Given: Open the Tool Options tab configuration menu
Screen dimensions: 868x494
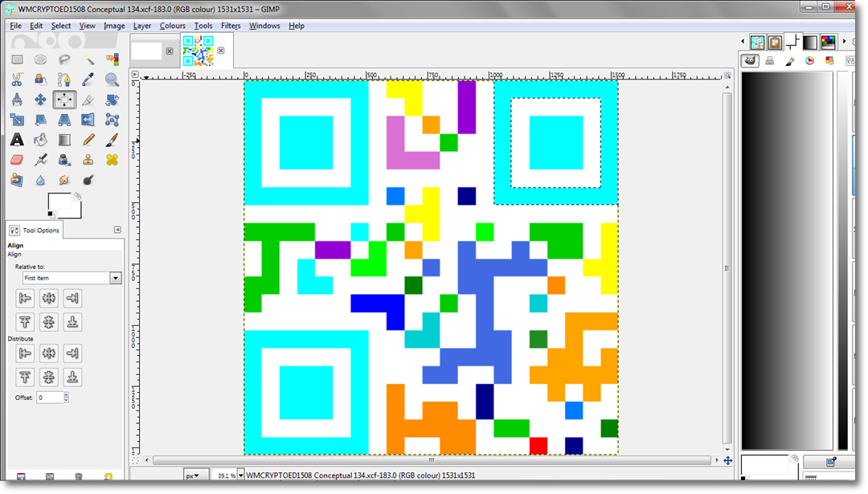Looking at the screenshot, I should click(x=117, y=230).
